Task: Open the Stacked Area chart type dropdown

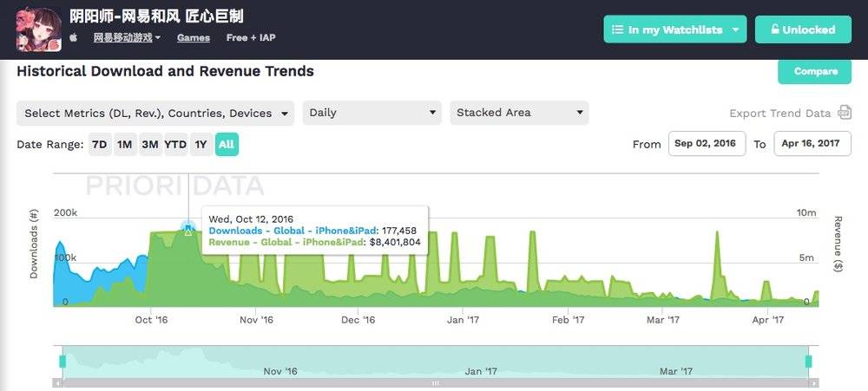Action: point(519,113)
